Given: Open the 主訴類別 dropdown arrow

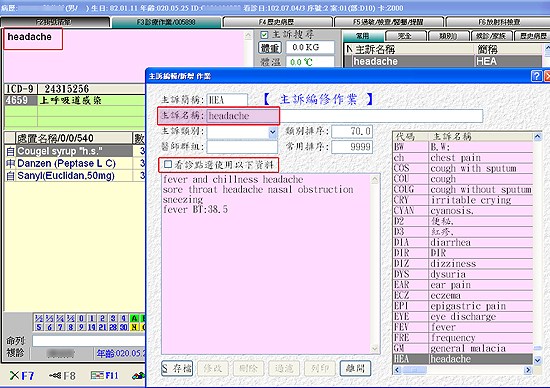Looking at the screenshot, I should (273, 133).
